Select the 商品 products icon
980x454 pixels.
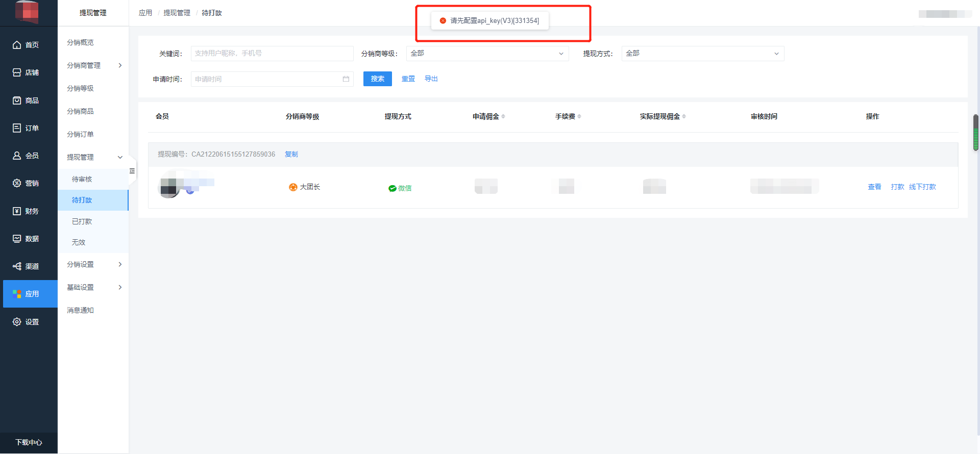point(17,100)
